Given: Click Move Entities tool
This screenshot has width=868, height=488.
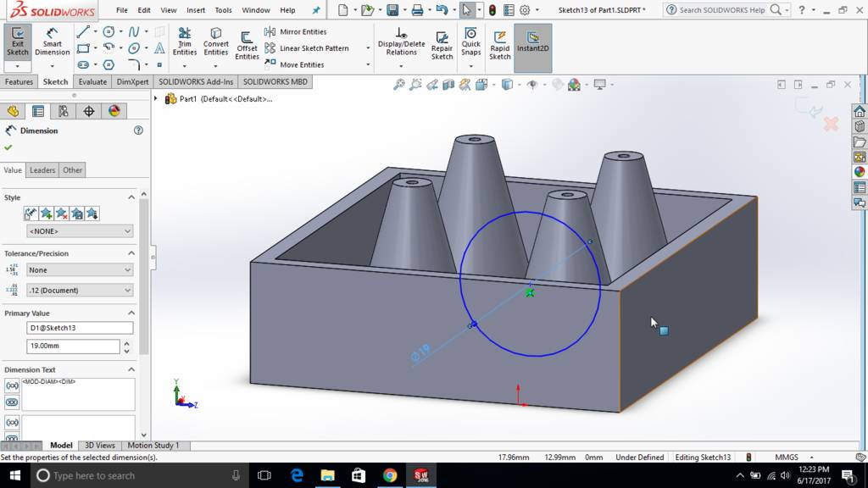Looking at the screenshot, I should point(294,64).
